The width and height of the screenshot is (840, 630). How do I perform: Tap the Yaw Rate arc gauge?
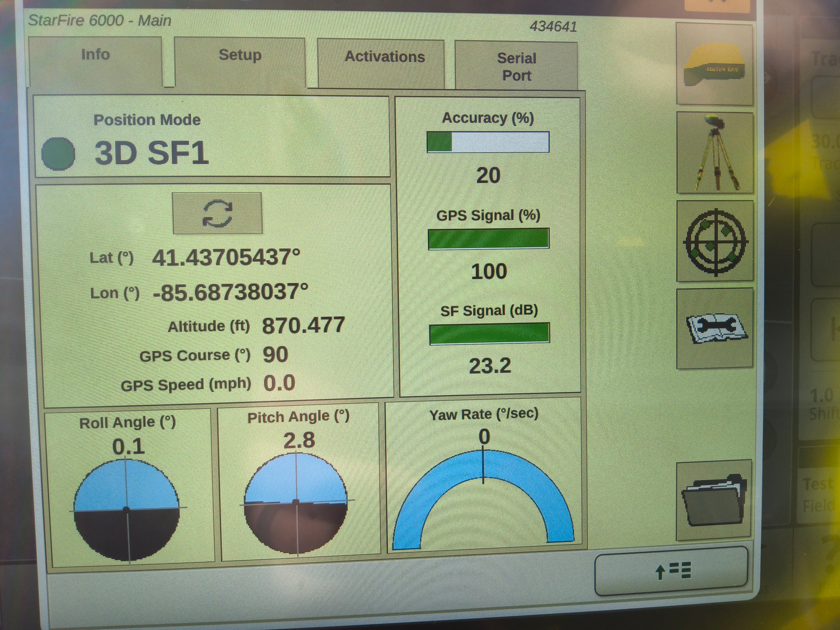[x=483, y=496]
